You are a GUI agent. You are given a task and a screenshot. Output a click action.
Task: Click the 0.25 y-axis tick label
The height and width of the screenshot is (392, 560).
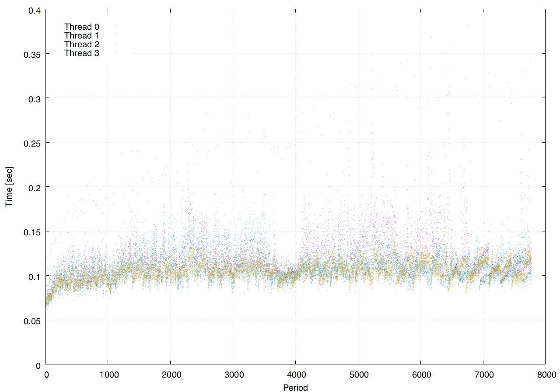(x=32, y=143)
